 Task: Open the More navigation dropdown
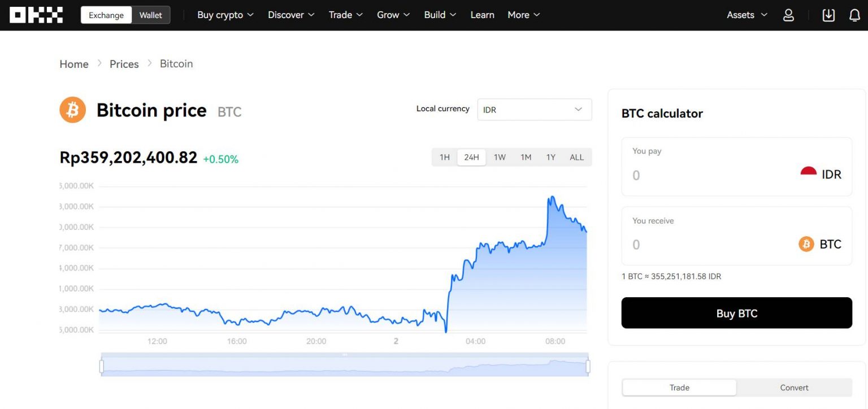coord(523,15)
